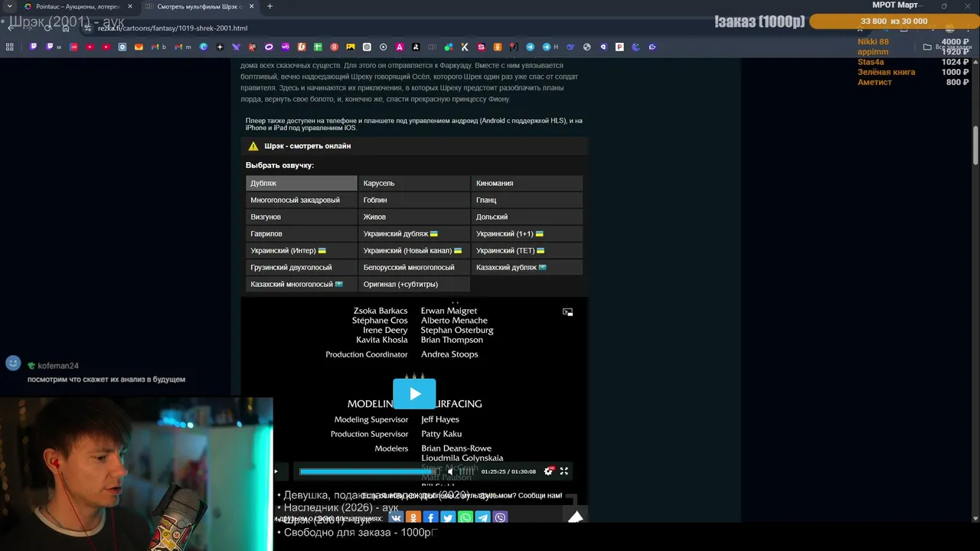The height and width of the screenshot is (551, 980).
Task: Close the Смотреть мультфильм Шрэк tab
Action: (251, 6)
